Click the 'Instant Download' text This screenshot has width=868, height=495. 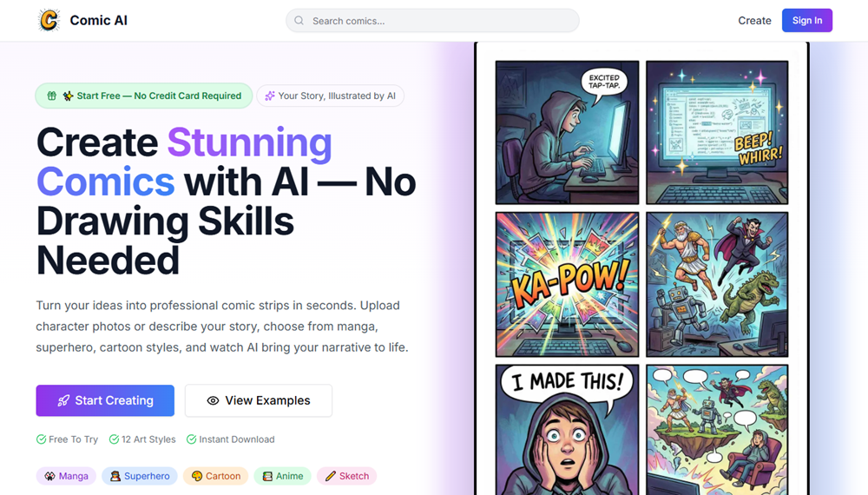coord(237,439)
